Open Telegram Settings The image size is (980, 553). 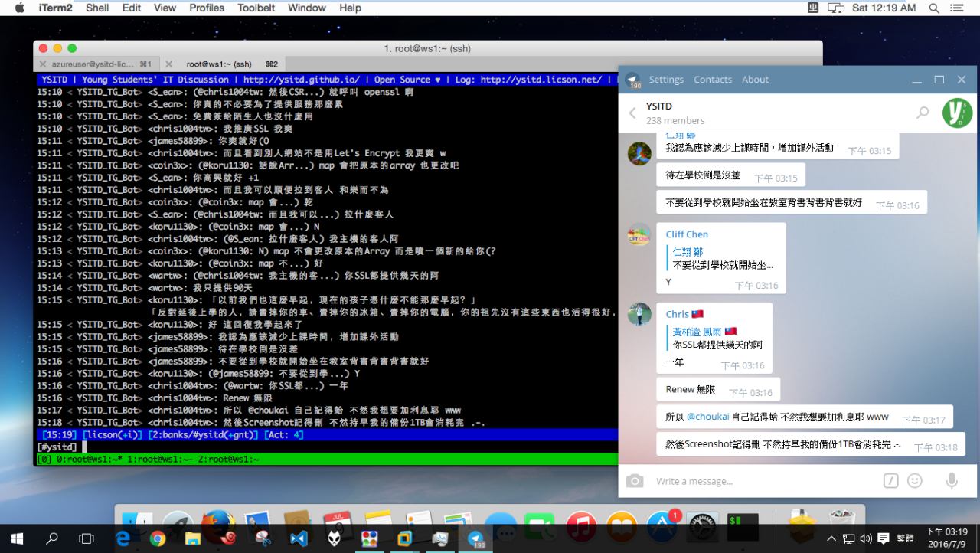[666, 80]
